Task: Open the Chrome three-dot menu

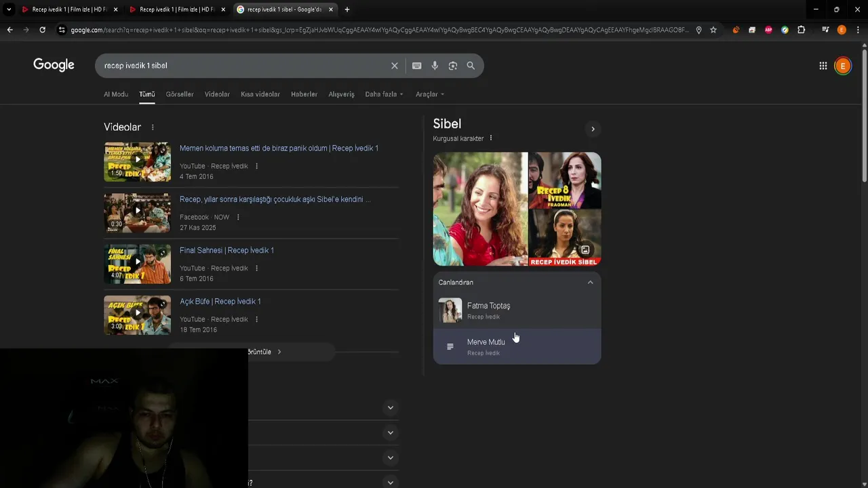Action: click(x=858, y=30)
